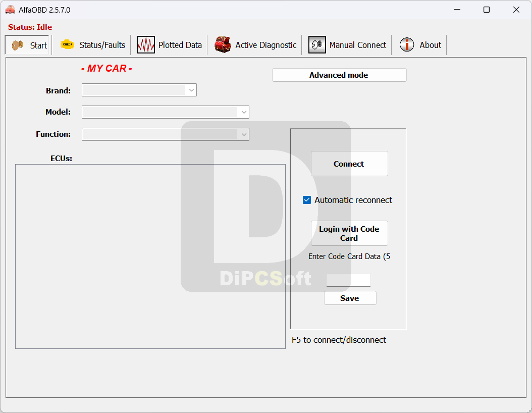532x413 pixels.
Task: Close the AlfaOBD window
Action: pos(516,10)
